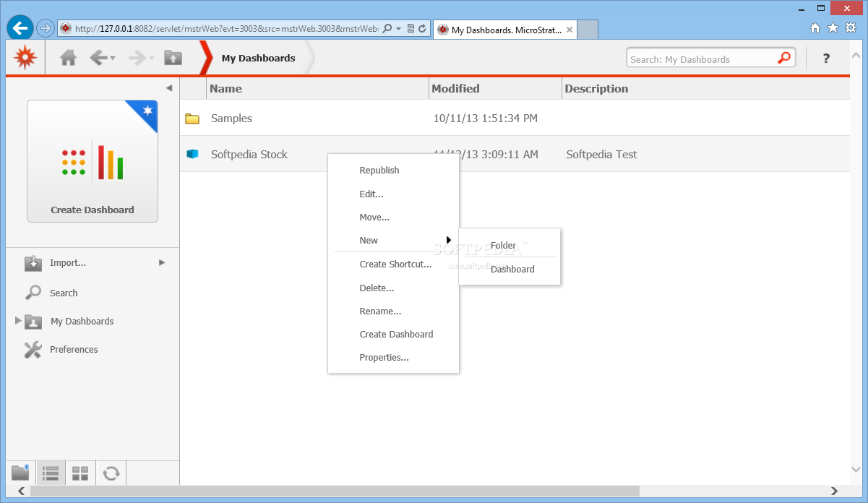
Task: Collapse the left sidebar panel arrow
Action: tap(169, 88)
